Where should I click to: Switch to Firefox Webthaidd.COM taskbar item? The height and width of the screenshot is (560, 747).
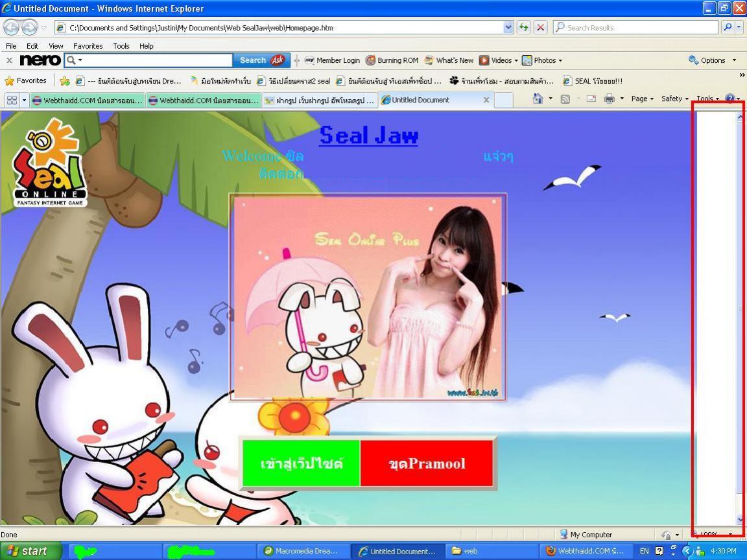[586, 551]
